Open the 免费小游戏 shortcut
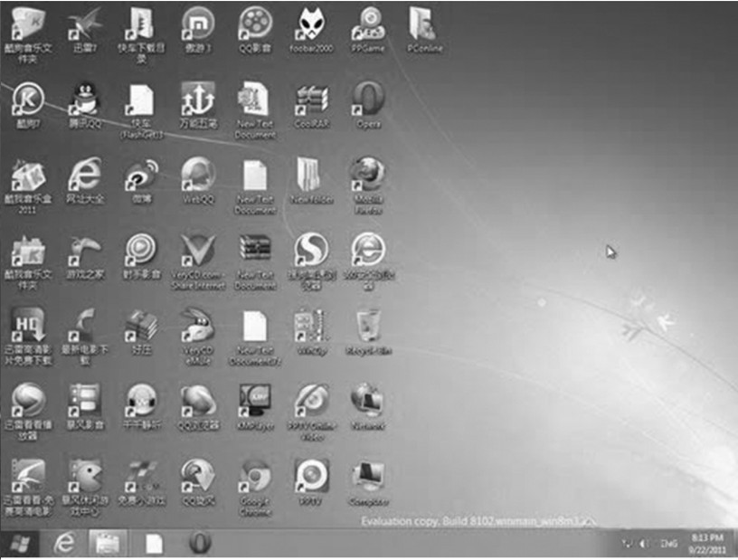The width and height of the screenshot is (738, 560). 141,483
